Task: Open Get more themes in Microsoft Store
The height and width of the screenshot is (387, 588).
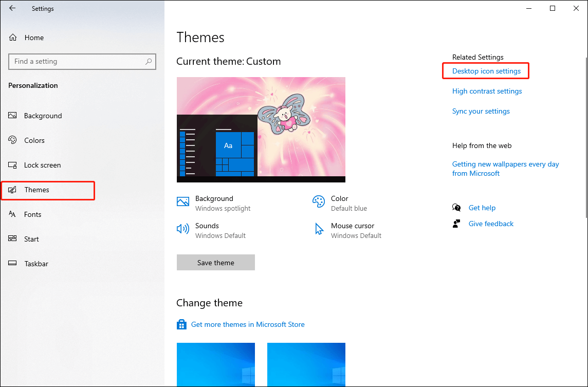Action: click(248, 324)
